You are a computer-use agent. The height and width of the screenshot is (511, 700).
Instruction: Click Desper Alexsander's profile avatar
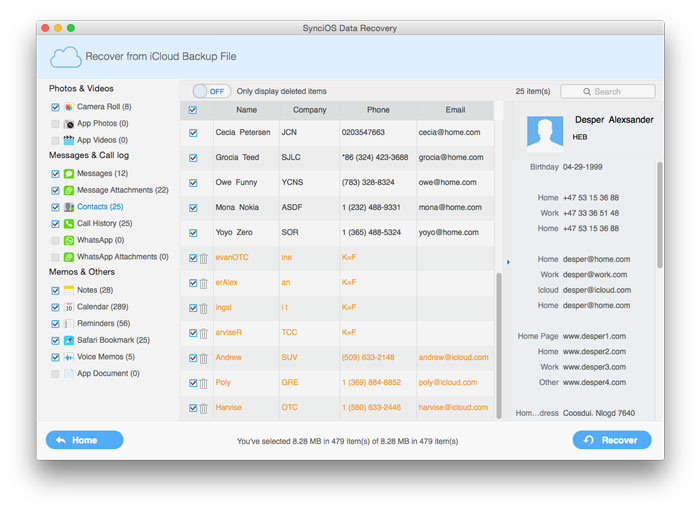click(x=545, y=132)
